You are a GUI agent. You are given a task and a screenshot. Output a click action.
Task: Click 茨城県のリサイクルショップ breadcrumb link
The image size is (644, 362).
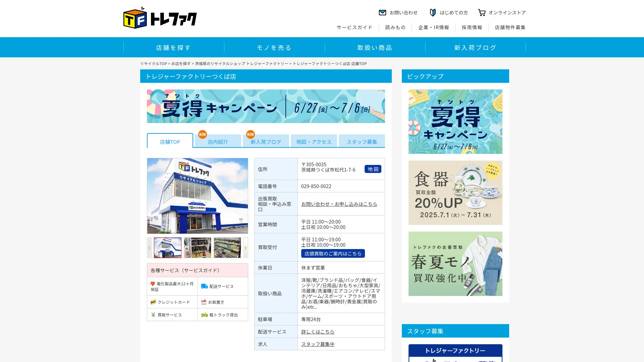coord(241,63)
